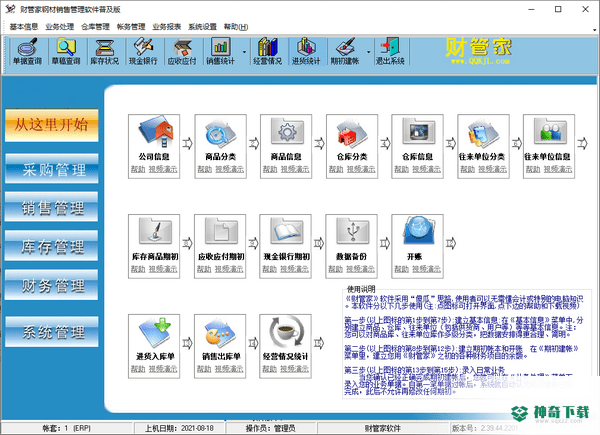Click 帮助 link under 商品信息

click(x=270, y=169)
